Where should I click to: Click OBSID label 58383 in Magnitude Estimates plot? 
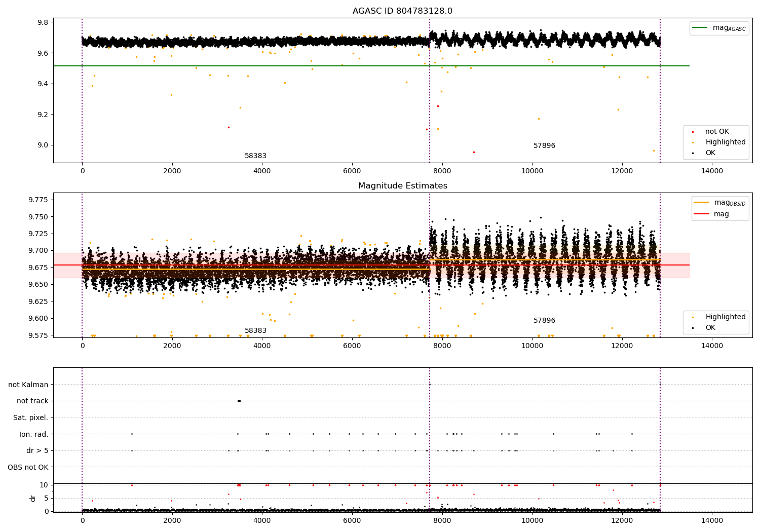255,331
